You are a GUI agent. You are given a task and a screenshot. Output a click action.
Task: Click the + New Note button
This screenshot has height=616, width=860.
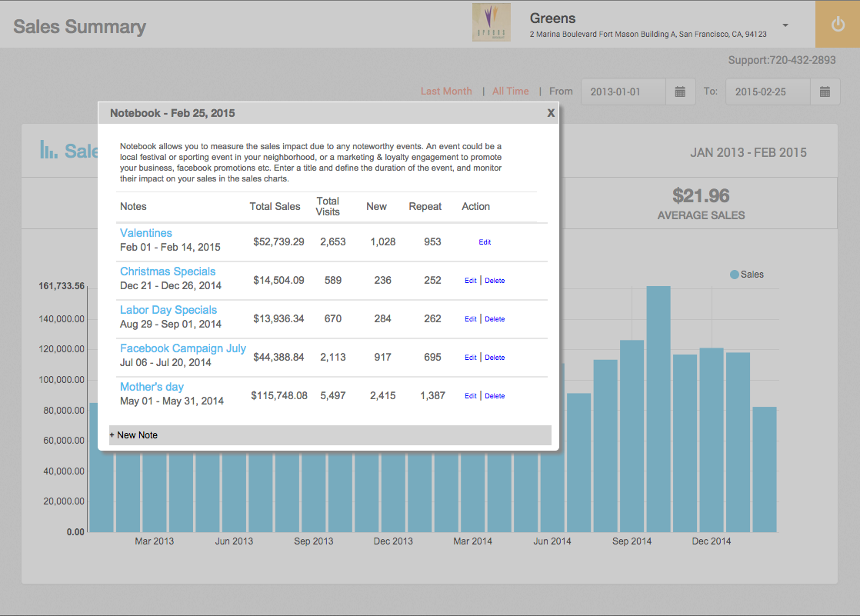[330, 435]
